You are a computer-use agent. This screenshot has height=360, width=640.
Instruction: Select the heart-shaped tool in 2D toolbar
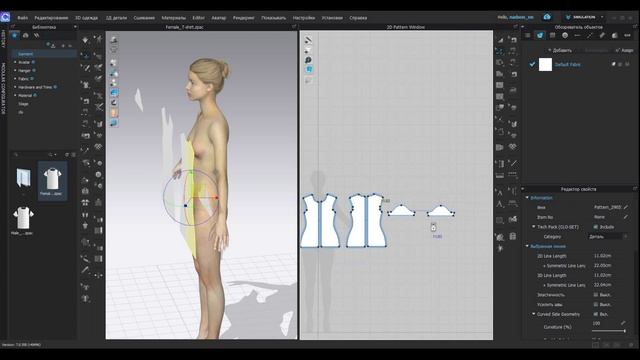pyautogui.click(x=513, y=147)
